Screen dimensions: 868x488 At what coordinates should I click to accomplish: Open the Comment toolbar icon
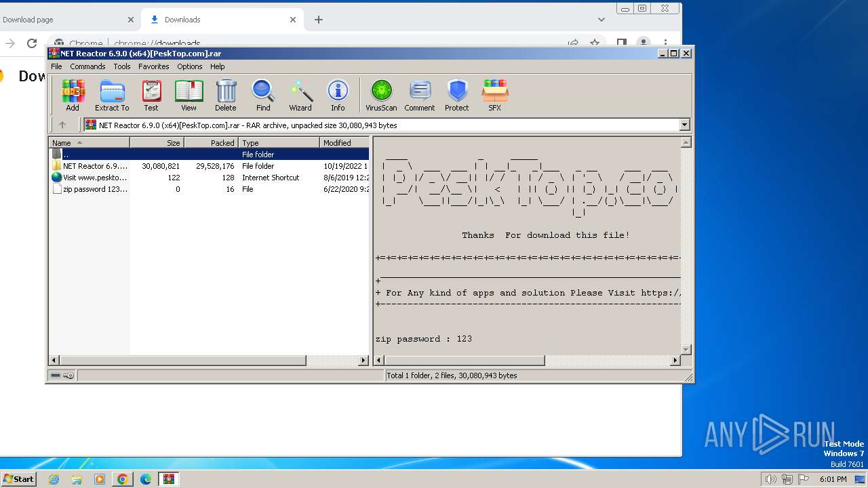420,95
